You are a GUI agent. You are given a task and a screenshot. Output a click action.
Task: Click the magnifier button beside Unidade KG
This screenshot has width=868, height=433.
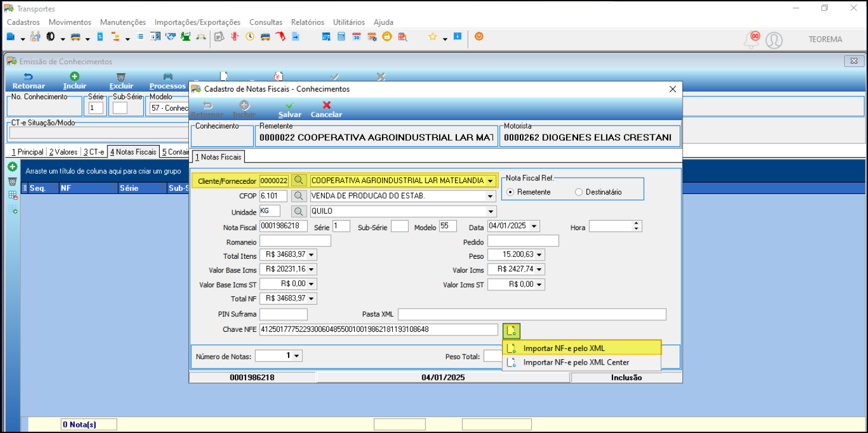click(x=299, y=212)
